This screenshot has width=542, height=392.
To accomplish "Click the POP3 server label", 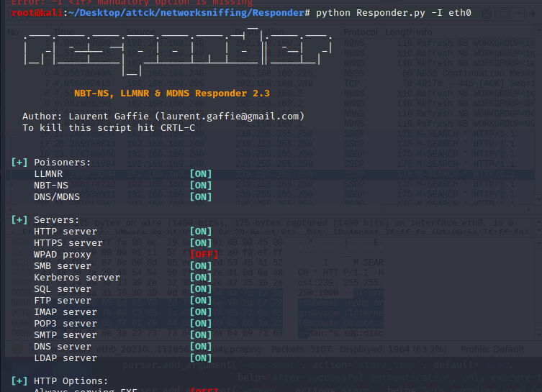I will (x=66, y=323).
